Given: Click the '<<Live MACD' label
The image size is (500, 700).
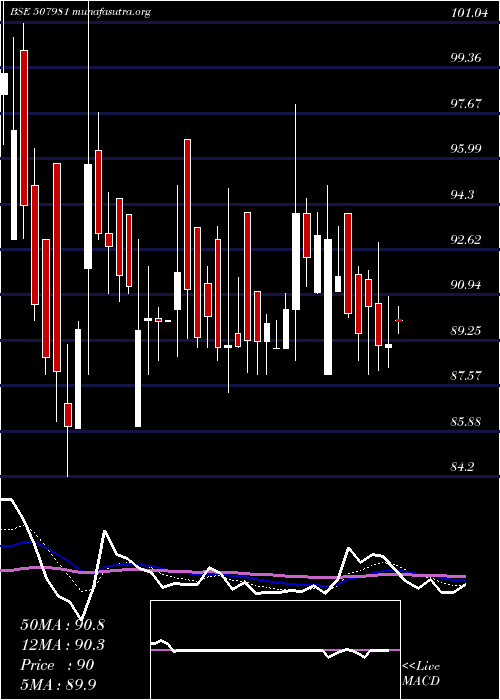Looking at the screenshot, I should (x=421, y=674).
